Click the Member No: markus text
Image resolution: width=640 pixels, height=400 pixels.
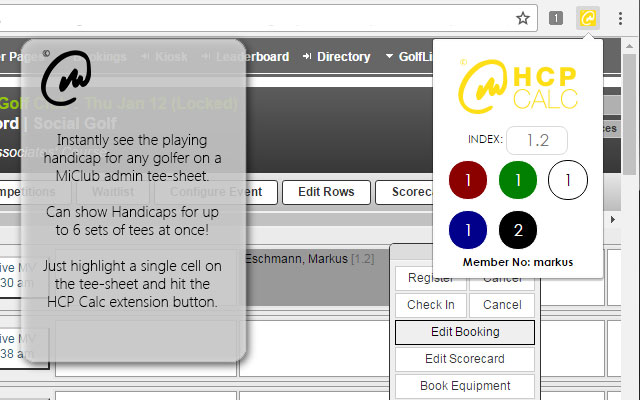click(518, 262)
